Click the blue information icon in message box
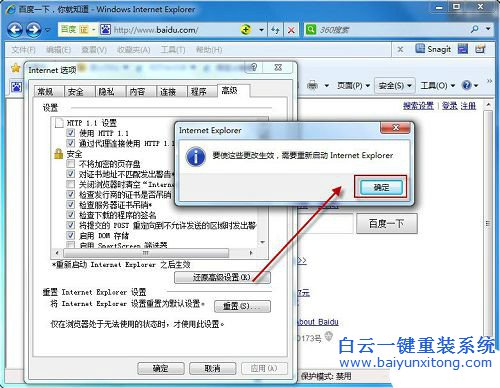Viewport: 500px width, 388px height. tap(196, 157)
